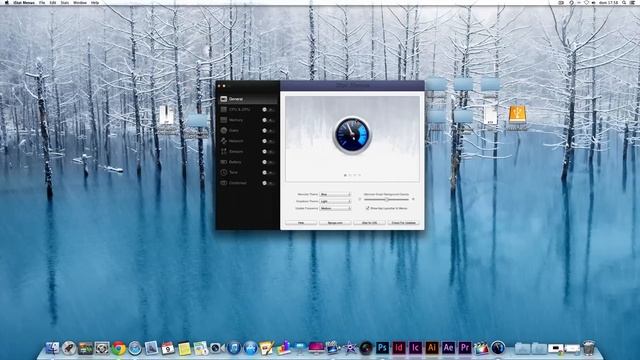Viewport: 640px width, 360px height.
Task: Open the Time section clock icon
Action: (224, 172)
